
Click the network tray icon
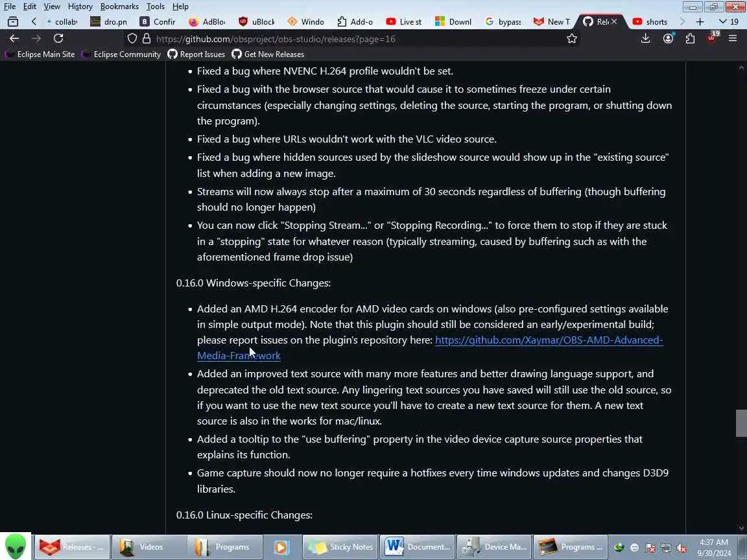[x=666, y=548]
